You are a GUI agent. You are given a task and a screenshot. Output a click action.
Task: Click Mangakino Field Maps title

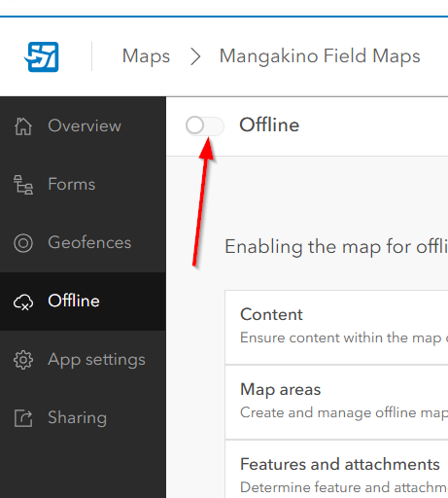(320, 56)
